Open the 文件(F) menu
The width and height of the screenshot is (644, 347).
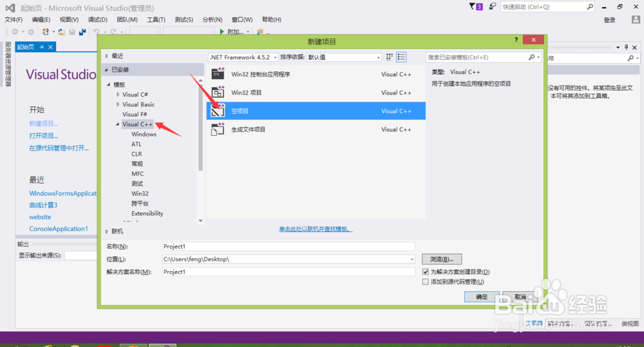coord(14,20)
